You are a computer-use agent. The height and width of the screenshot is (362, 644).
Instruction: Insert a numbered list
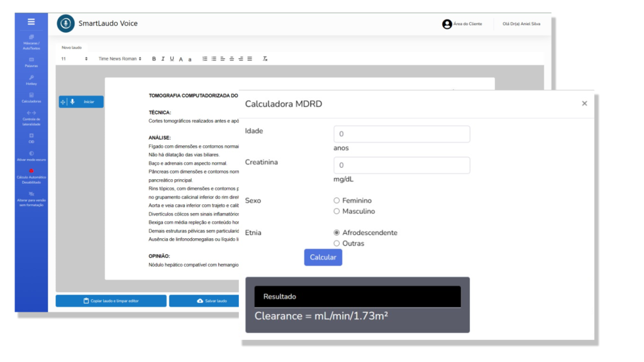coord(205,59)
